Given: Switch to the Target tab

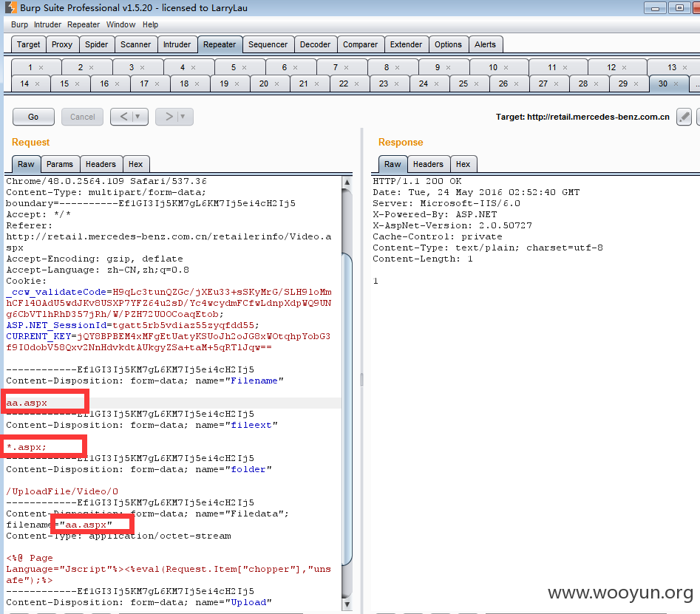Looking at the screenshot, I should 28,44.
